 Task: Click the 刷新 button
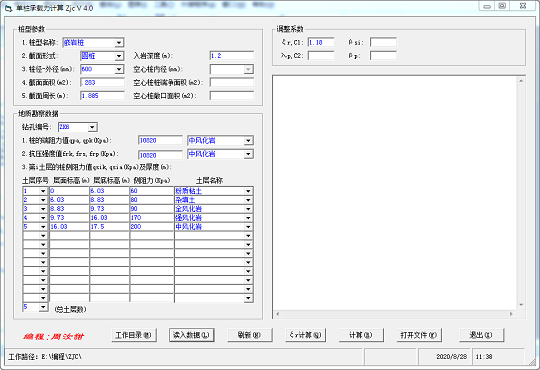250,335
